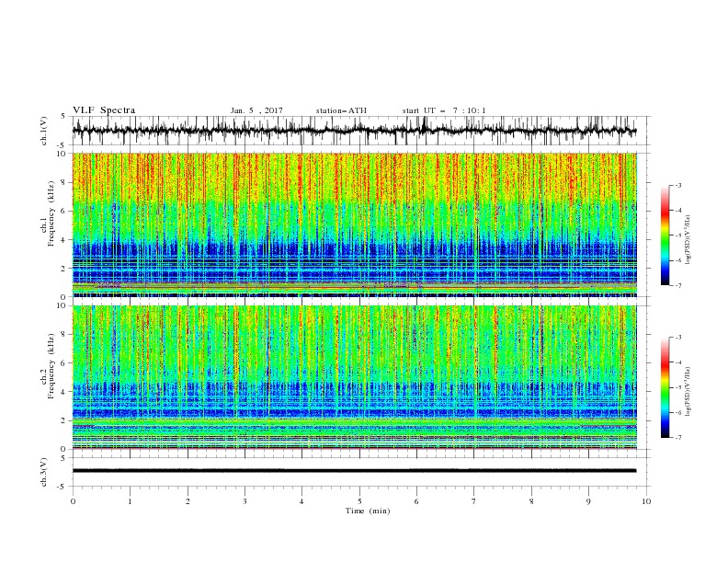Click the '-3' label on ch.2 color bar
Viewport: 728px width, 563px height.
[678, 338]
